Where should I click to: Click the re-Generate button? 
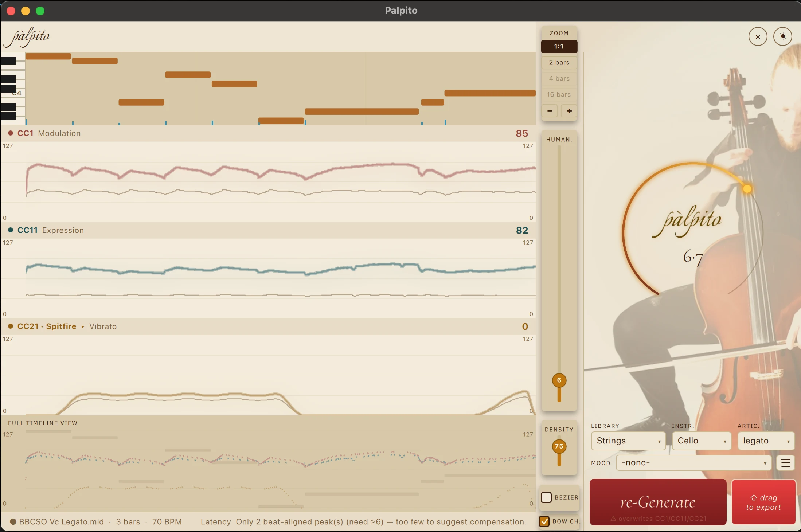pyautogui.click(x=658, y=502)
